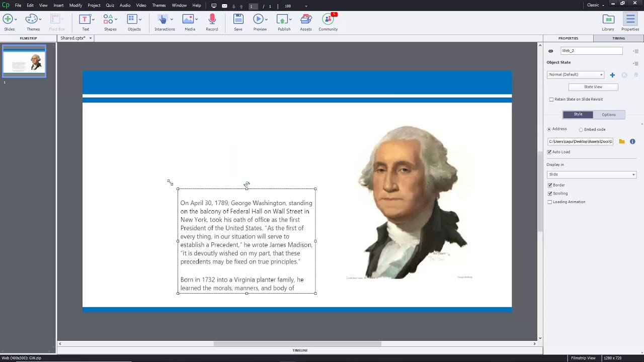Click the vertical stage scrollbar down arrow
The image size is (644, 362).
pos(540,338)
